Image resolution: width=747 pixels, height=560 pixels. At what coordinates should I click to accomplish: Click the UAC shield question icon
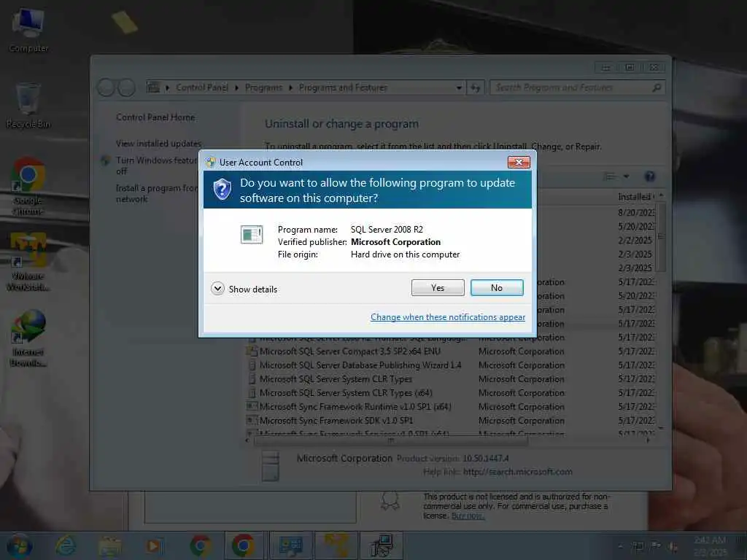222,190
